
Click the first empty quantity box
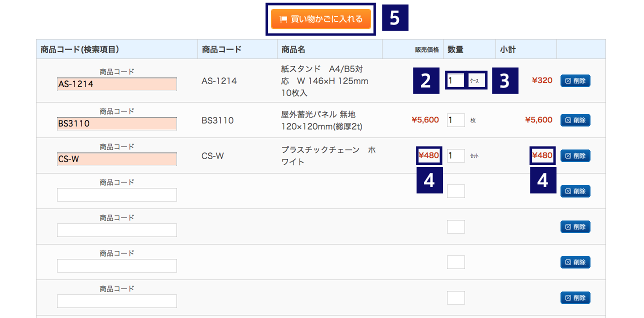[455, 191]
